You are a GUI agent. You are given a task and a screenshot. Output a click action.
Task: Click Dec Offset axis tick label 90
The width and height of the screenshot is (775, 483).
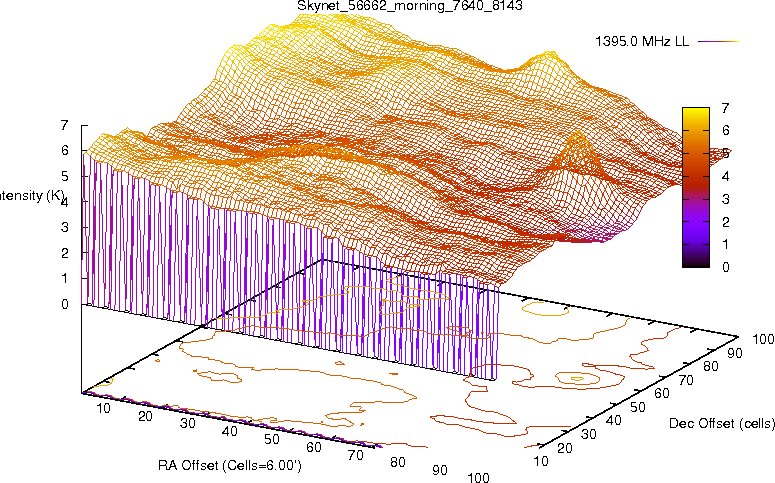[x=734, y=353]
